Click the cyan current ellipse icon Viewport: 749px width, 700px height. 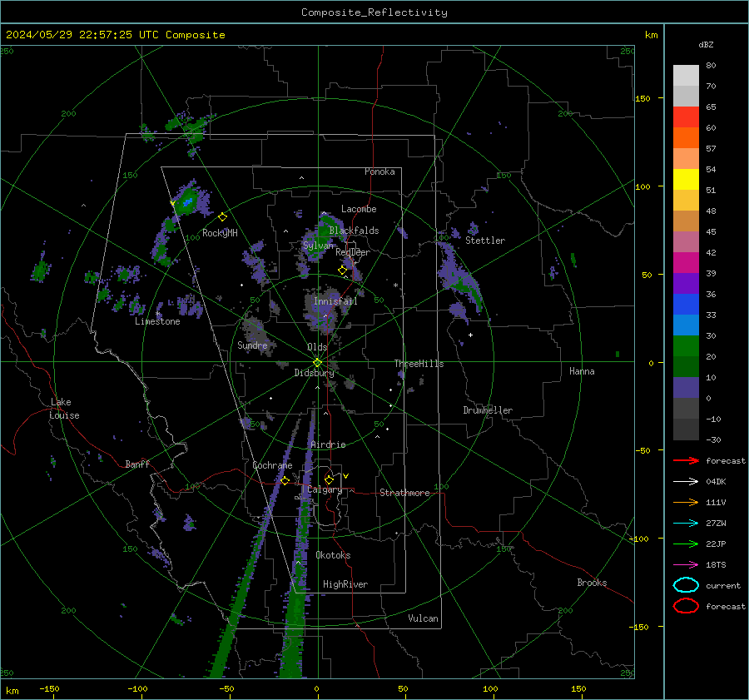click(x=686, y=585)
